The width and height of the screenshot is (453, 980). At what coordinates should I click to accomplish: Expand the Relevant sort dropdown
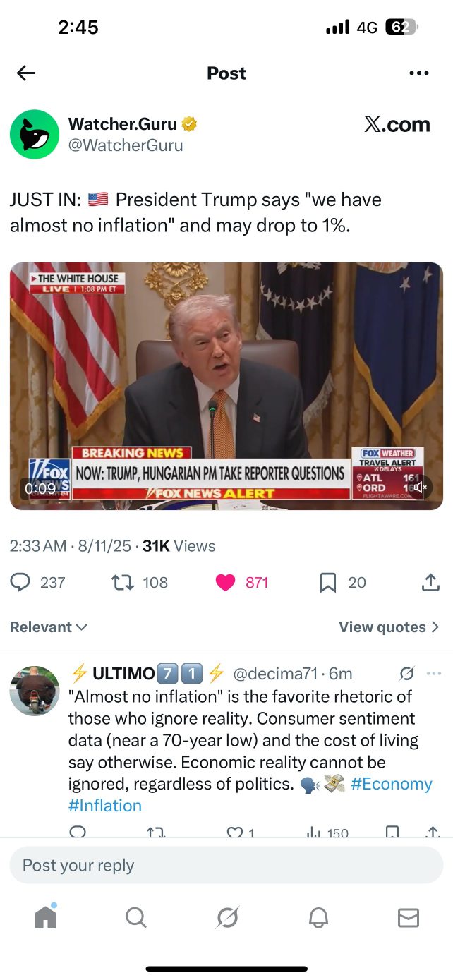pos(49,627)
